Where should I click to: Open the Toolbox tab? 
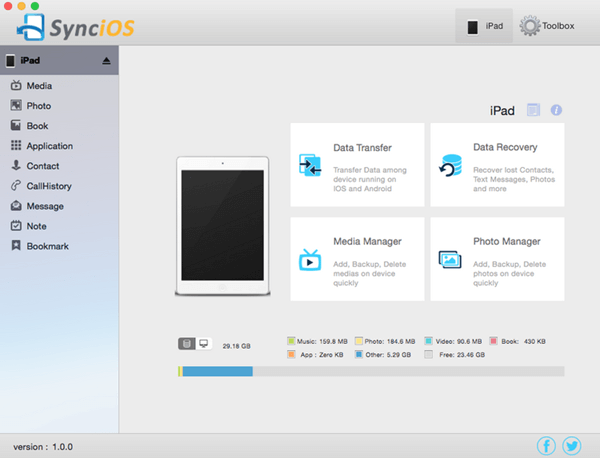[x=546, y=26]
